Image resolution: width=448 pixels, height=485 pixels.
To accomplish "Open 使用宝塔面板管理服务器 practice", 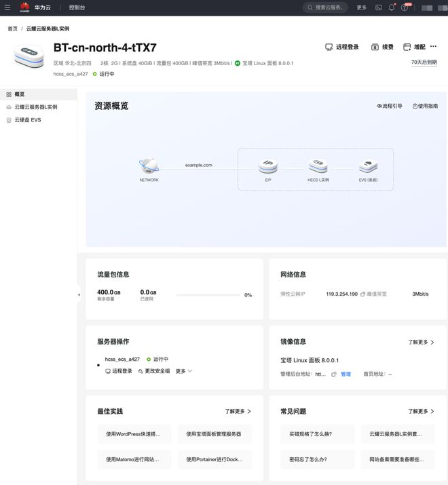I will point(214,434).
